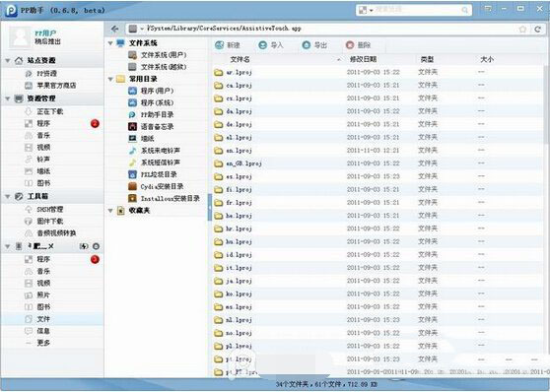Open 系统来电铃声 directory
This screenshot has height=392, width=550.
point(154,151)
